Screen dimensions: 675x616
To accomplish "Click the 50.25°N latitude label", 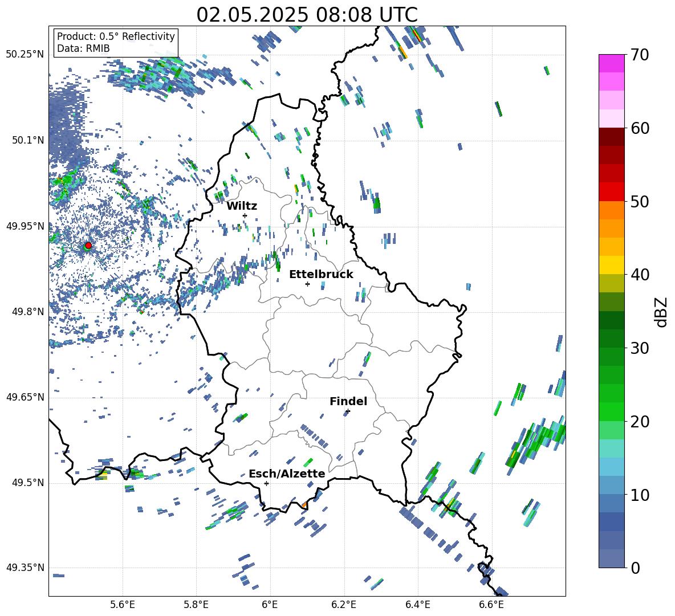I will coord(25,55).
